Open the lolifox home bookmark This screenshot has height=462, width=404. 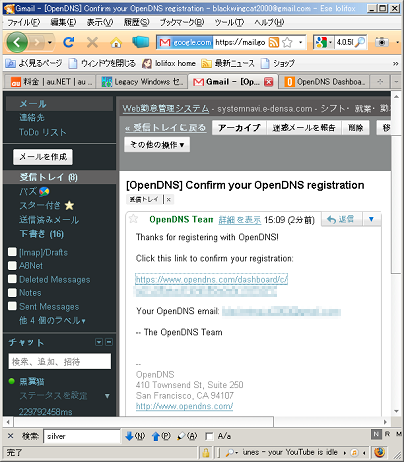pyautogui.click(x=169, y=63)
